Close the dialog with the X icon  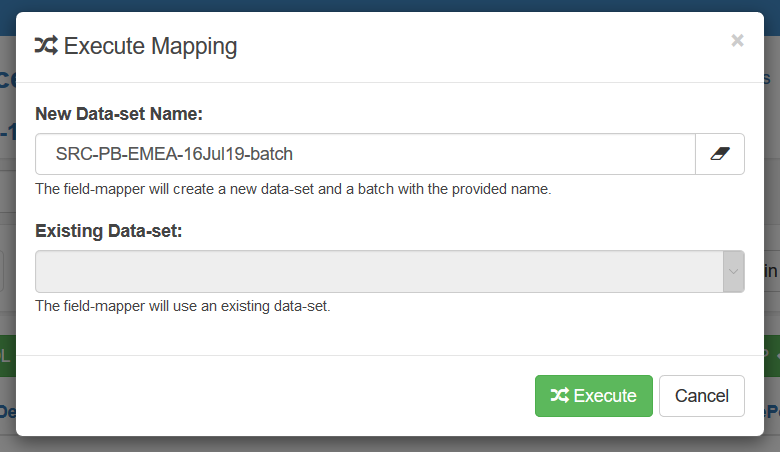point(737,40)
